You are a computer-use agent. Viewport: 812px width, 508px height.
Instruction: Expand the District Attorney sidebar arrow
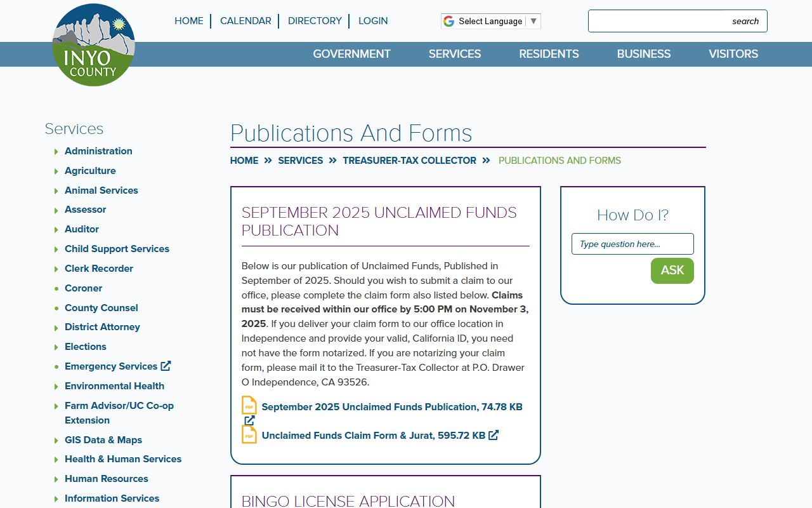tap(56, 328)
